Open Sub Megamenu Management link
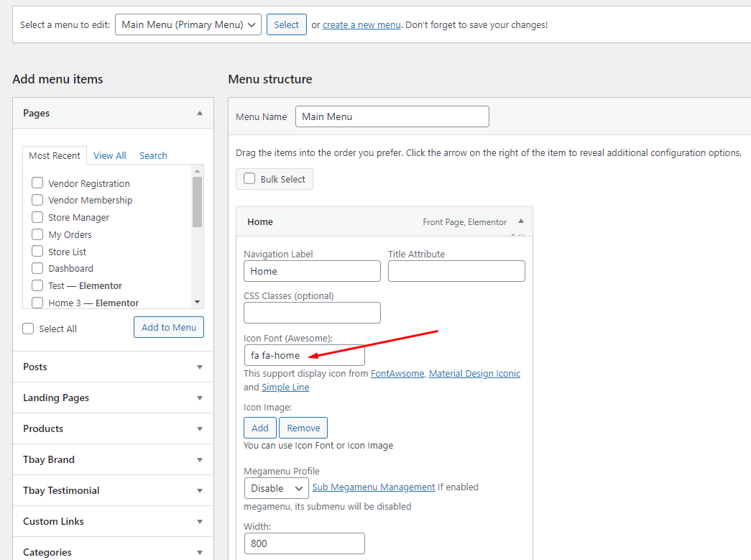Viewport: 751px width, 560px height. pyautogui.click(x=374, y=487)
